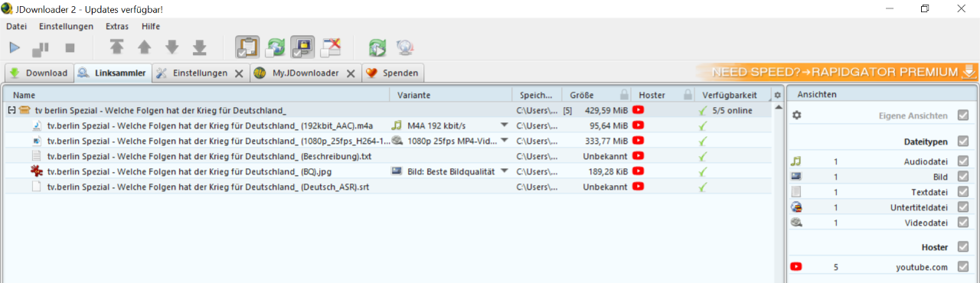Toggle the Dateitypen checkbox

pyautogui.click(x=963, y=141)
